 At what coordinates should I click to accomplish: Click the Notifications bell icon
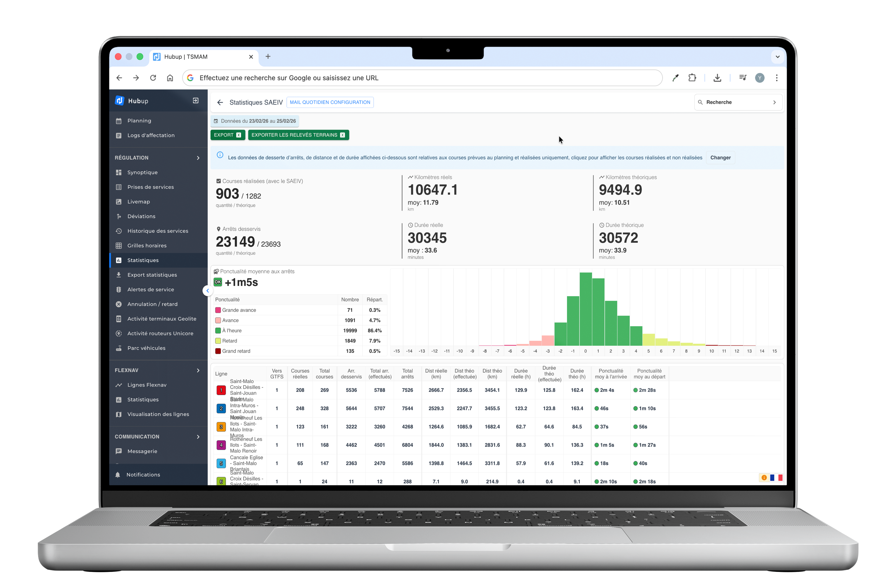pyautogui.click(x=118, y=475)
